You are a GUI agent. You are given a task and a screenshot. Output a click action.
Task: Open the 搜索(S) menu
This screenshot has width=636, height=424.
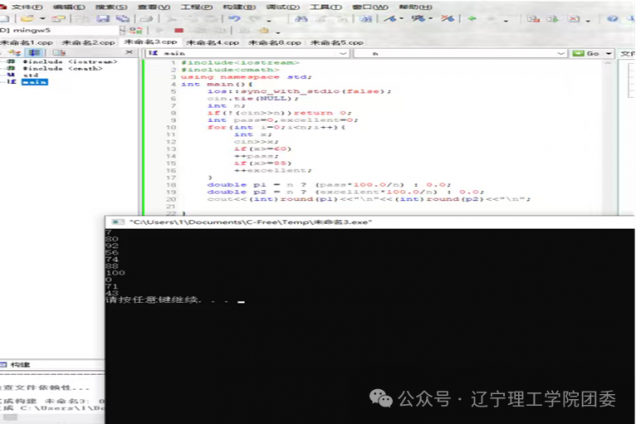click(111, 7)
